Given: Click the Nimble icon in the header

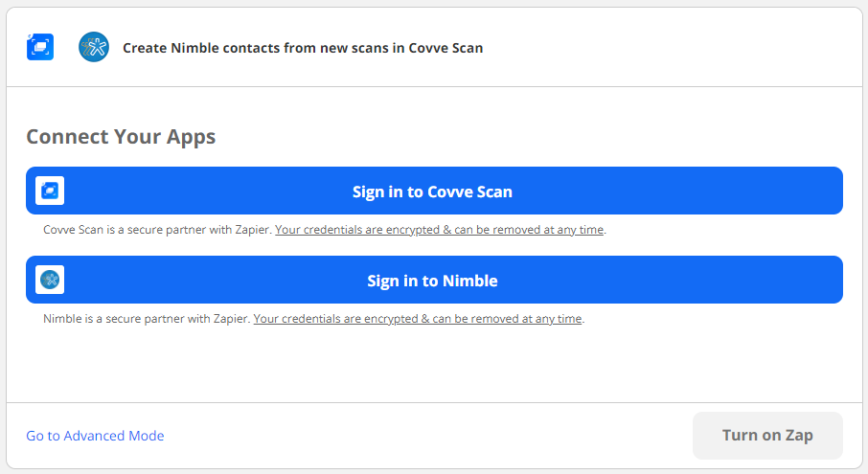Looking at the screenshot, I should tap(94, 47).
